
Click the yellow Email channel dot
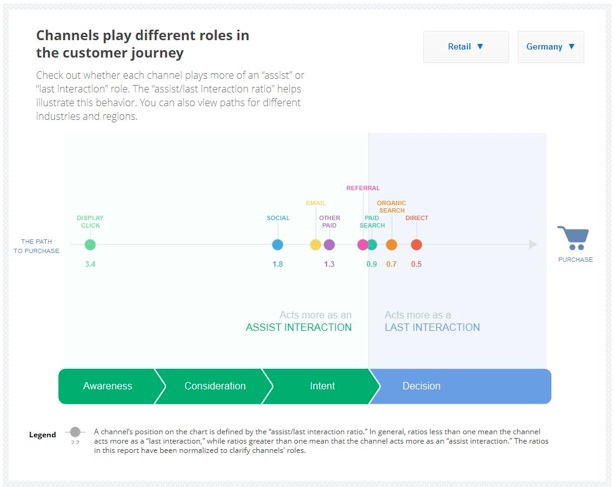316,244
